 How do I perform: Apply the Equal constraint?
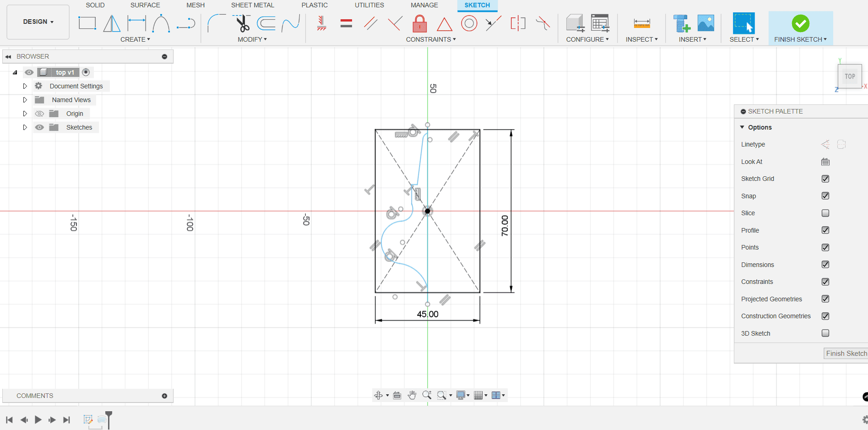click(347, 23)
